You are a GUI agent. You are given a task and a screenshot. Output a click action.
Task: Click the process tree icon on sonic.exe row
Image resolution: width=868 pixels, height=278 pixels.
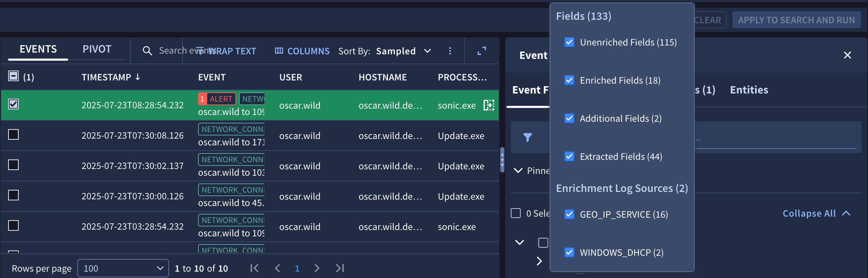click(489, 105)
